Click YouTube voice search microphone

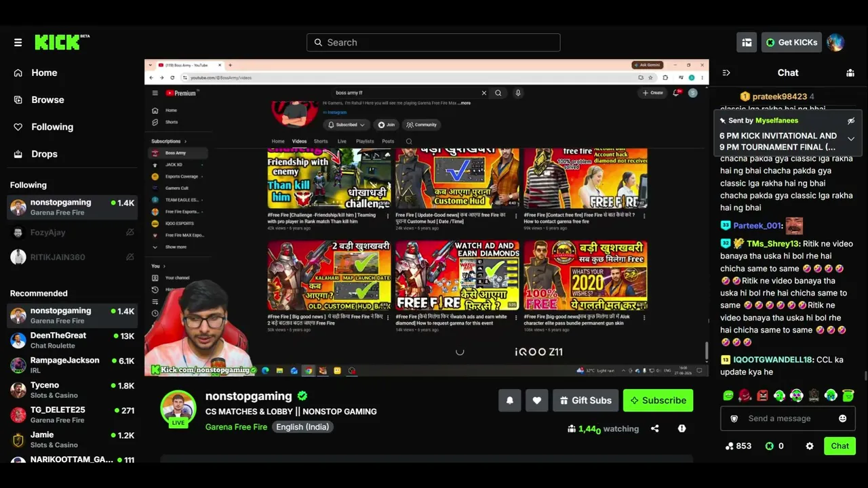(x=517, y=93)
